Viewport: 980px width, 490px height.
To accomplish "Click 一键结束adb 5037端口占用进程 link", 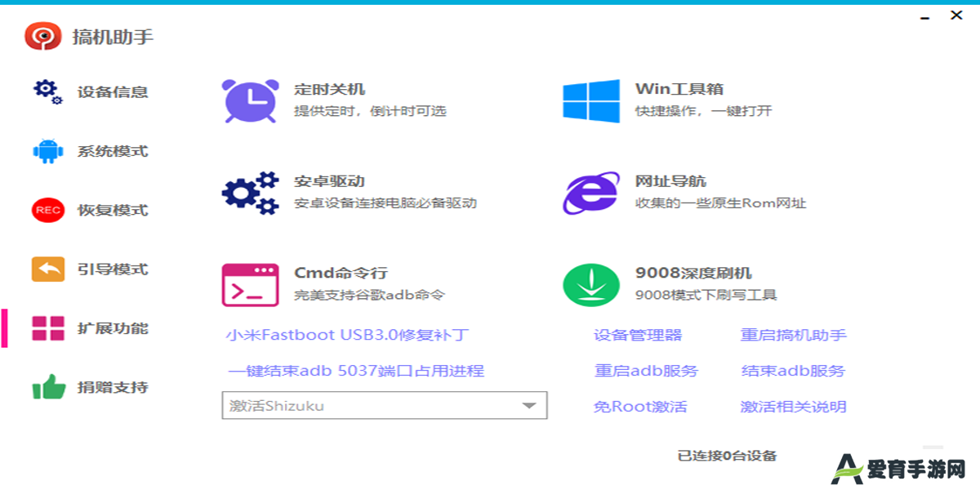I will pyautogui.click(x=356, y=371).
